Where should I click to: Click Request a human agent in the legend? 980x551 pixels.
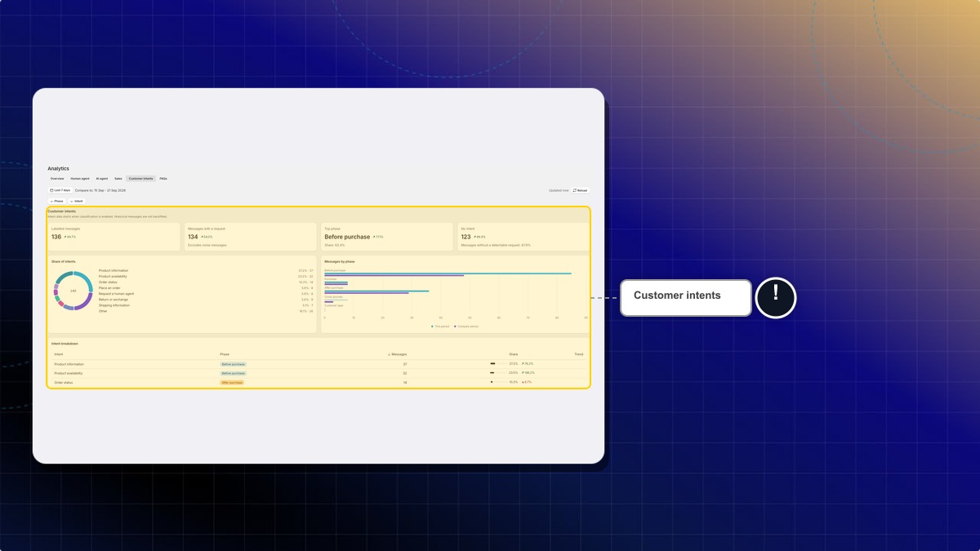(x=116, y=293)
